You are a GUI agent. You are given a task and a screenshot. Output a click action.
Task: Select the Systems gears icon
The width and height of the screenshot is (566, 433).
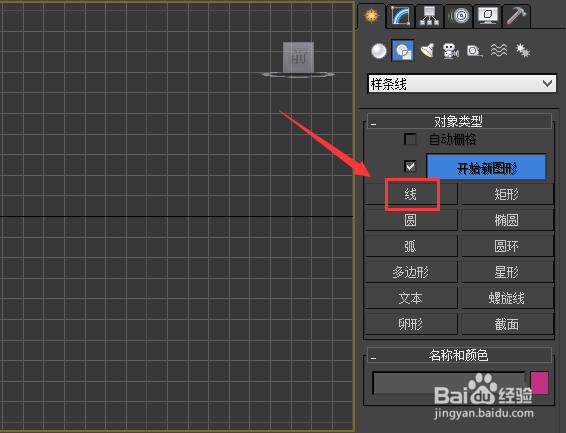point(522,51)
